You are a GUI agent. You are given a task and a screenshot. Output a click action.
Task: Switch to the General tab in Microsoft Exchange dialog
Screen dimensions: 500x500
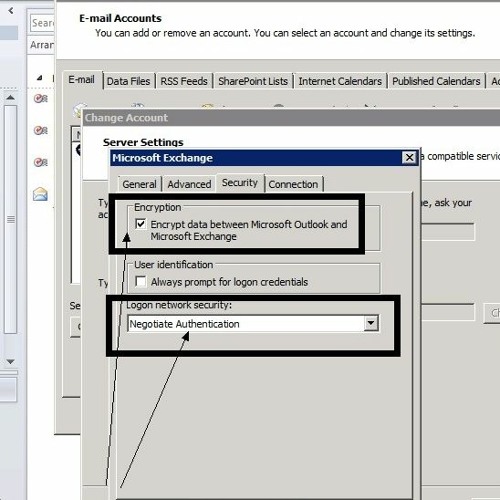(x=139, y=184)
